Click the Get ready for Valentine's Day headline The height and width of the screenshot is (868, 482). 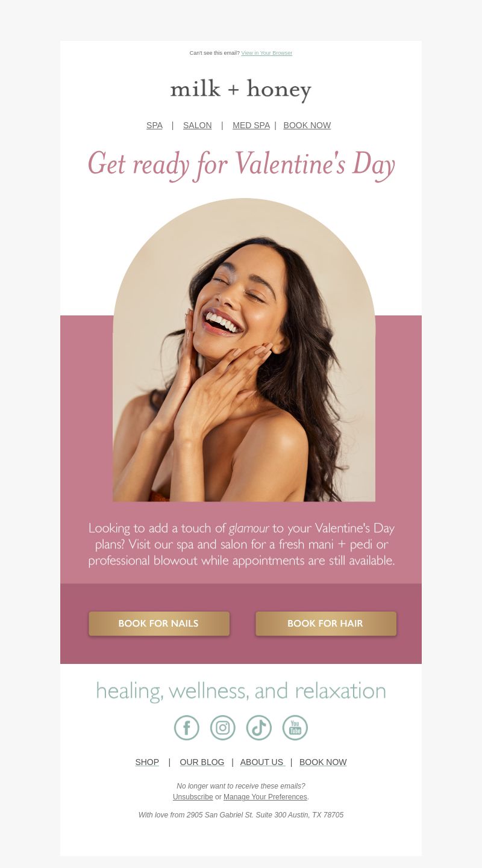241,164
